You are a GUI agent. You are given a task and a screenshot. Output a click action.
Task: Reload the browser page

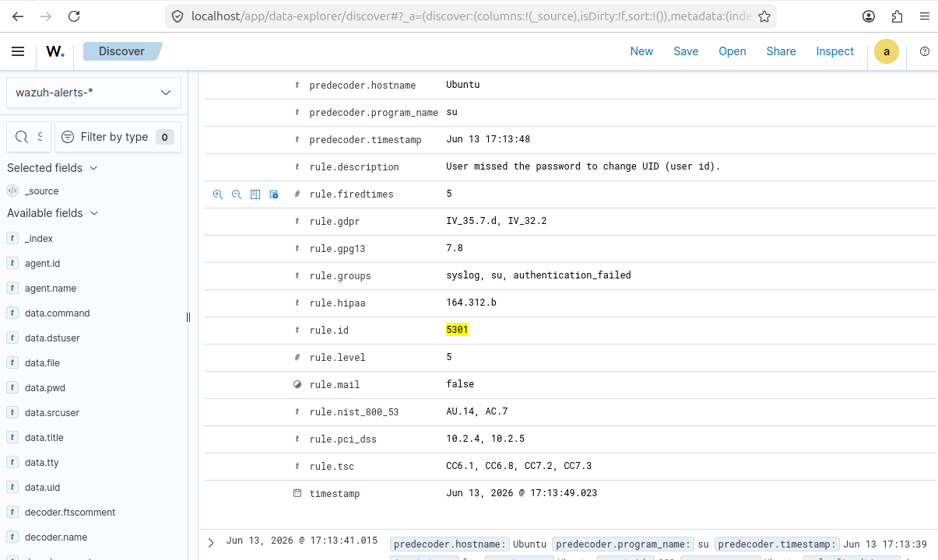pos(74,16)
